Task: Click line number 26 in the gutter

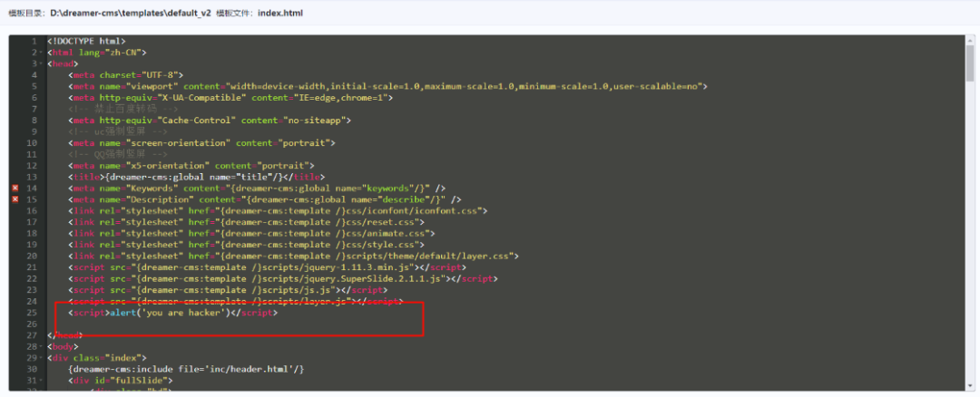Action: click(x=32, y=324)
